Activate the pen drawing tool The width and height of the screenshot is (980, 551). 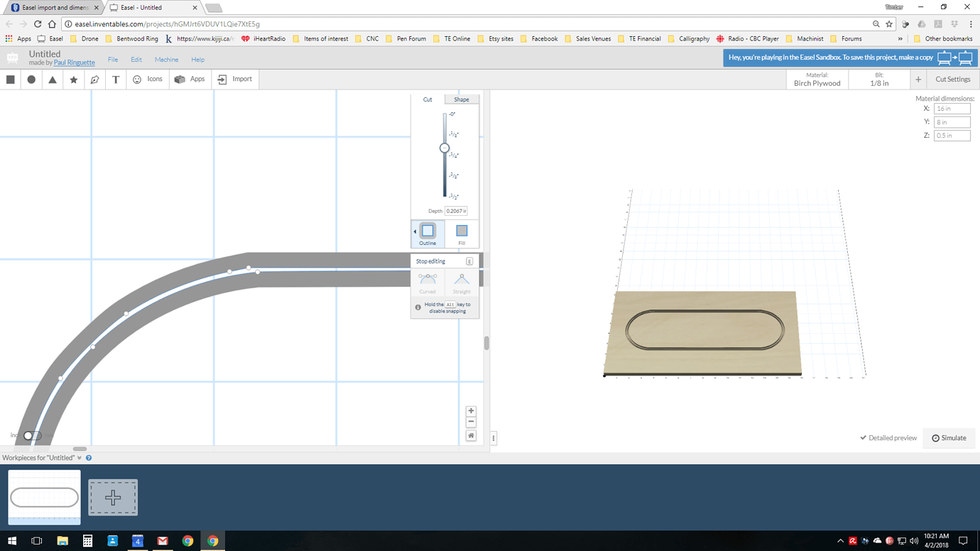(x=95, y=79)
